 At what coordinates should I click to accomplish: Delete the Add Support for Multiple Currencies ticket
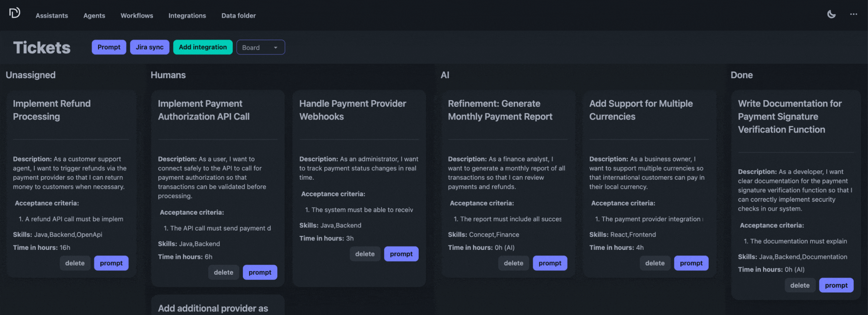pyautogui.click(x=655, y=263)
